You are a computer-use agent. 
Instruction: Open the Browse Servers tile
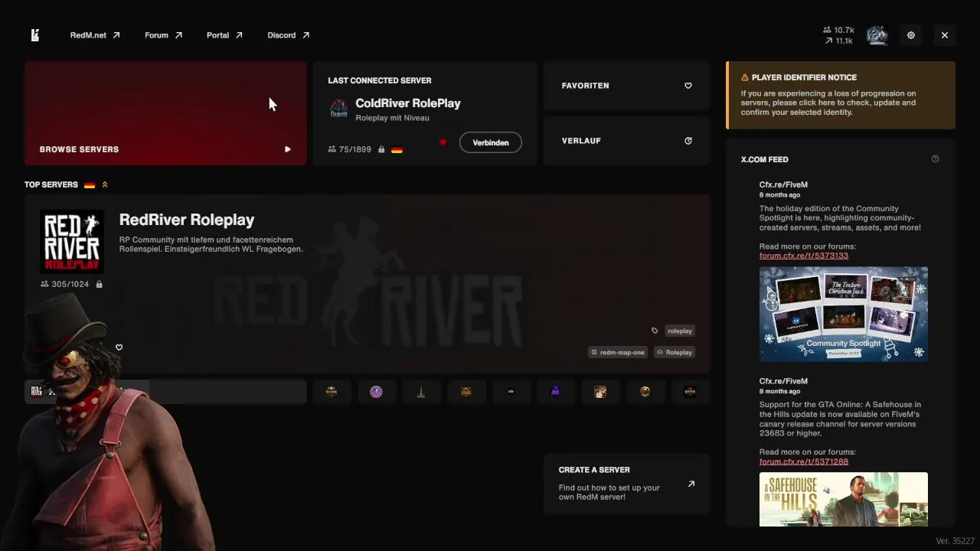(165, 113)
